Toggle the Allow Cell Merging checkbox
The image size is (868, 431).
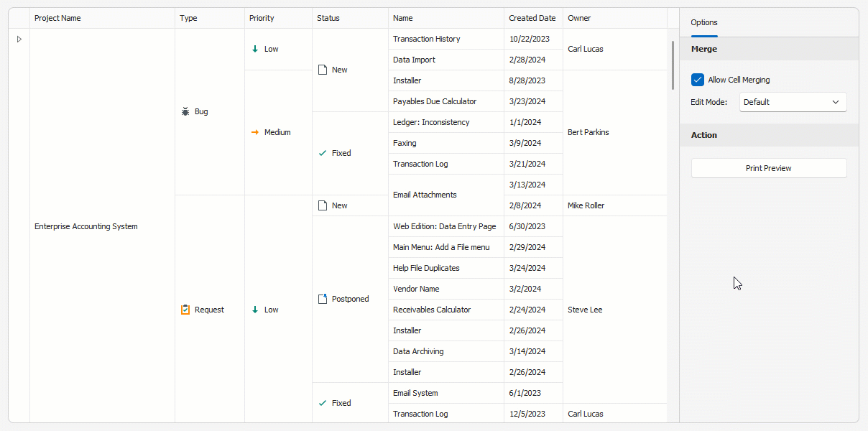point(697,80)
